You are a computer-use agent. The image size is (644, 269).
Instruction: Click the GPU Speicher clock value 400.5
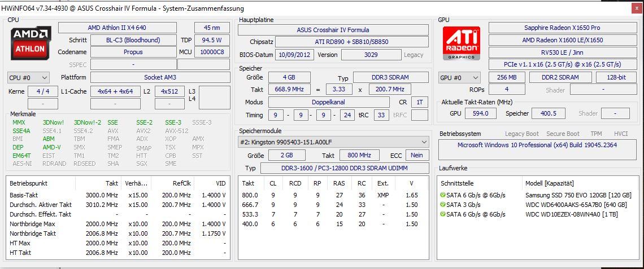pos(549,113)
